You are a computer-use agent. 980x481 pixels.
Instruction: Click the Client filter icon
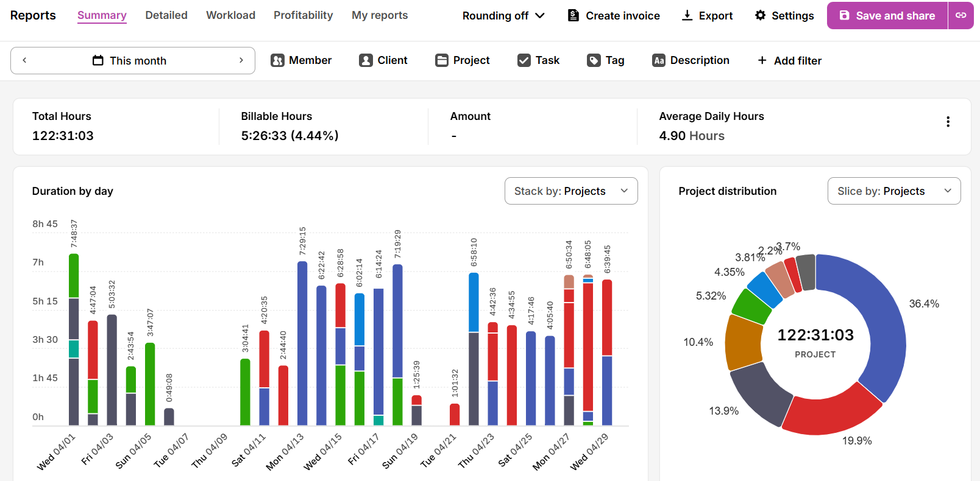(x=366, y=60)
